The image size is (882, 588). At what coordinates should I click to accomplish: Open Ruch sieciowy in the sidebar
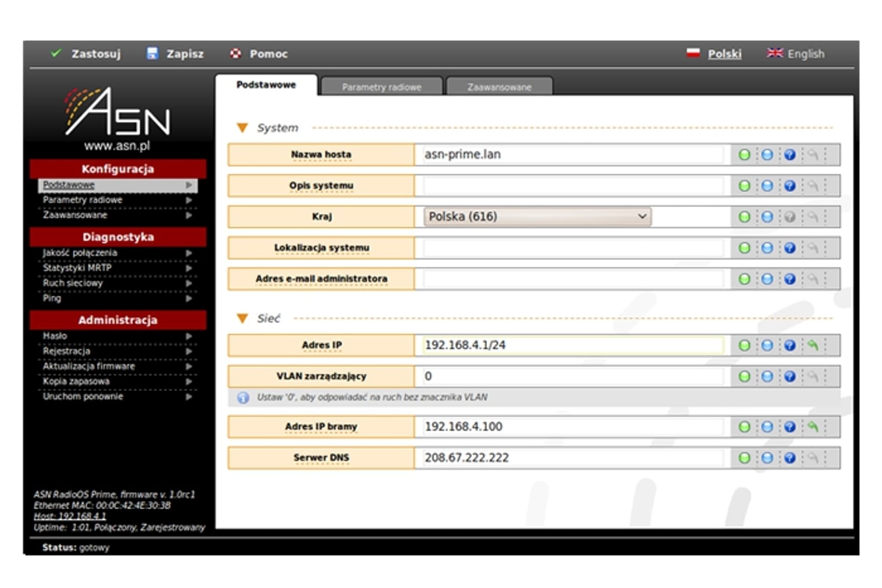pyautogui.click(x=118, y=283)
